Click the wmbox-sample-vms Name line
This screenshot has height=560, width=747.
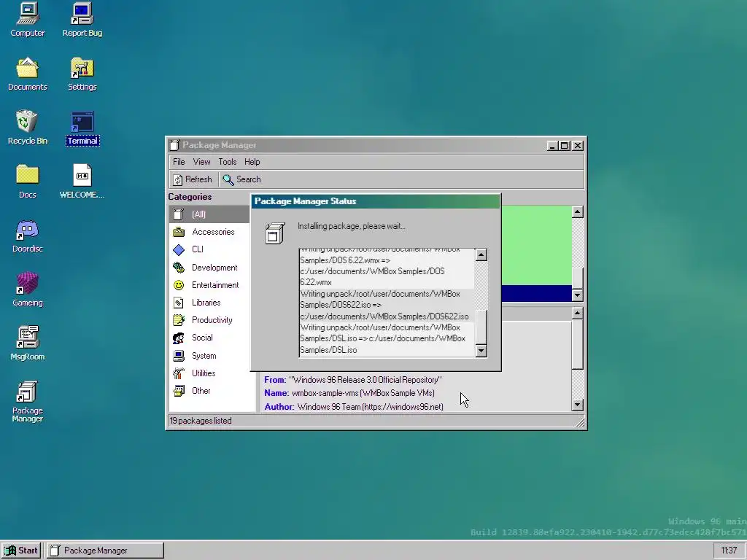[x=349, y=393]
